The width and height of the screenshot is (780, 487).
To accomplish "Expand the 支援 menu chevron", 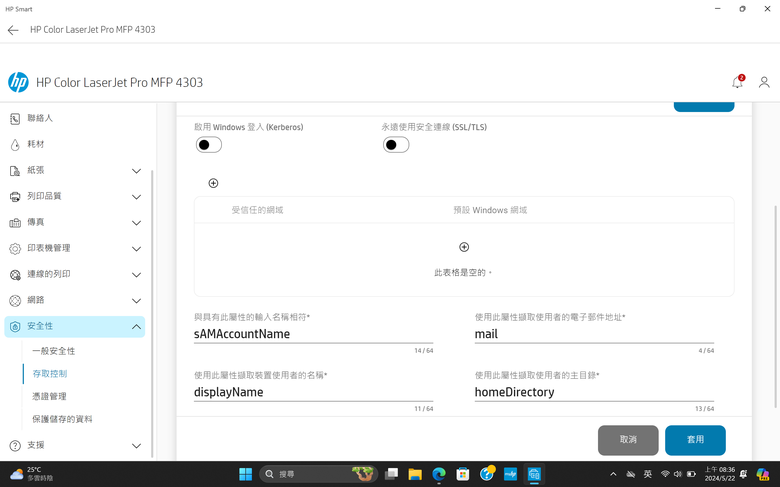I will pyautogui.click(x=136, y=446).
